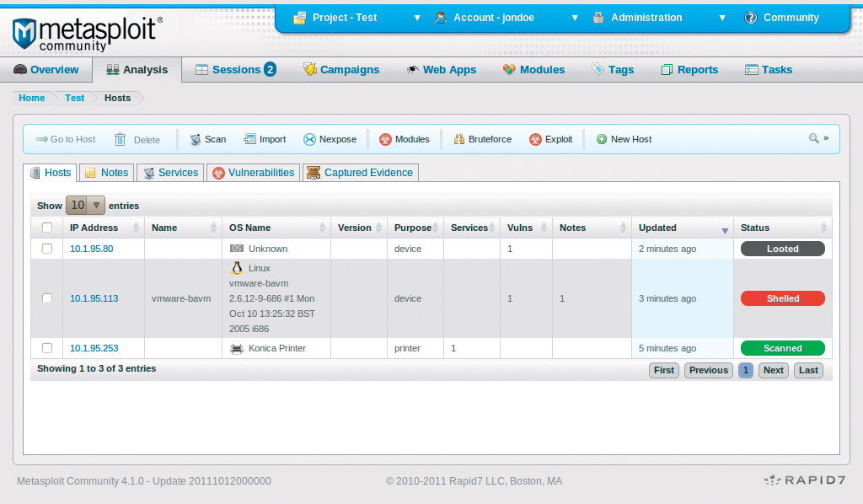The image size is (863, 504).
Task: Click the Next pagination button
Action: (773, 370)
